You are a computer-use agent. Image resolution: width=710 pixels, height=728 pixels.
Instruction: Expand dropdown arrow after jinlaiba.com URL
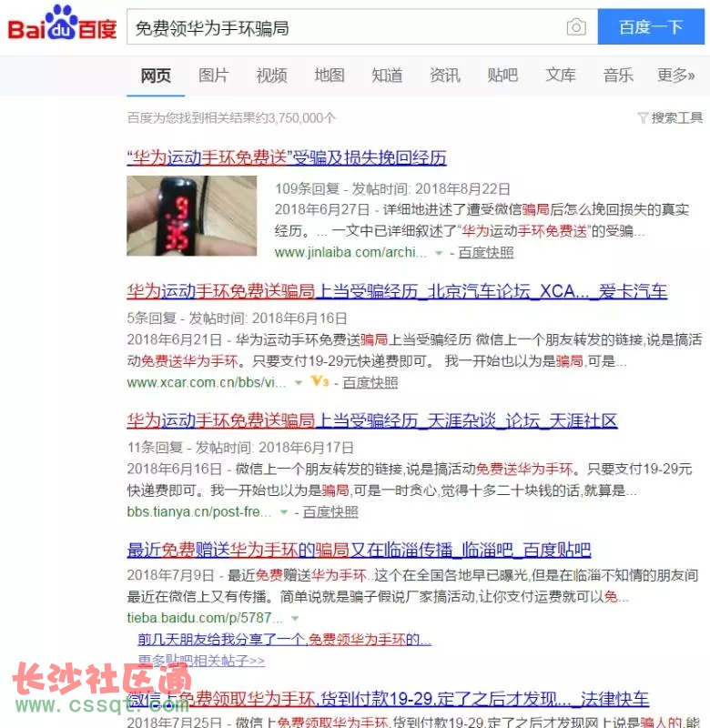click(439, 253)
